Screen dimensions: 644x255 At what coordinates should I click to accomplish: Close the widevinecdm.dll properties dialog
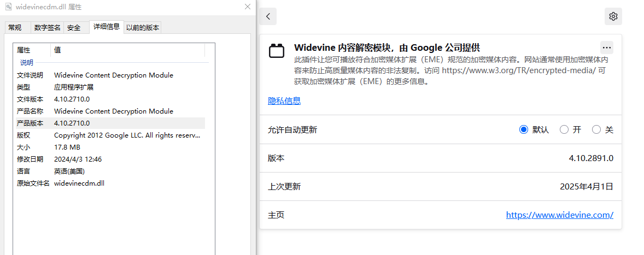click(x=247, y=7)
